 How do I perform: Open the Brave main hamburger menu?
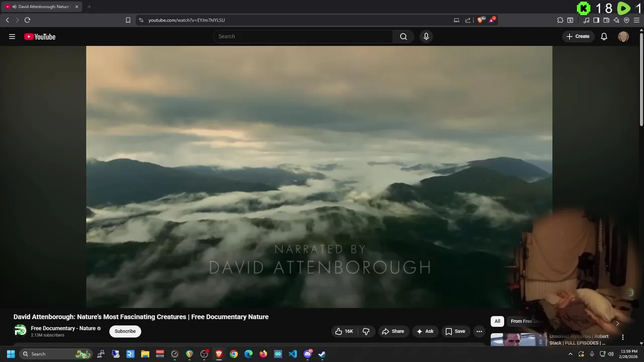(637, 20)
